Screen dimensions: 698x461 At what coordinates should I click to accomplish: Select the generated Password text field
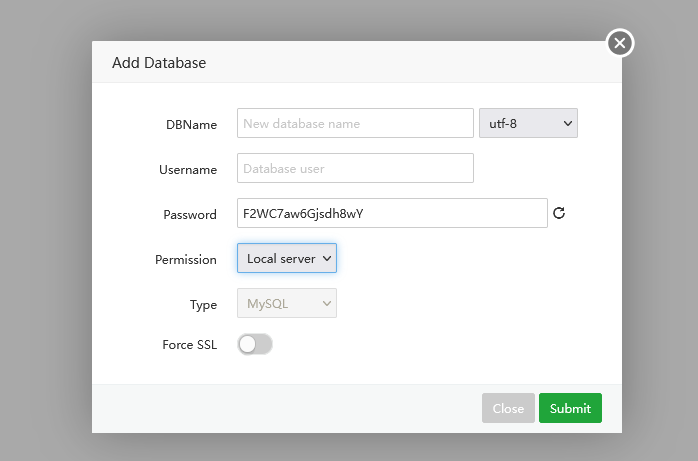(392, 213)
